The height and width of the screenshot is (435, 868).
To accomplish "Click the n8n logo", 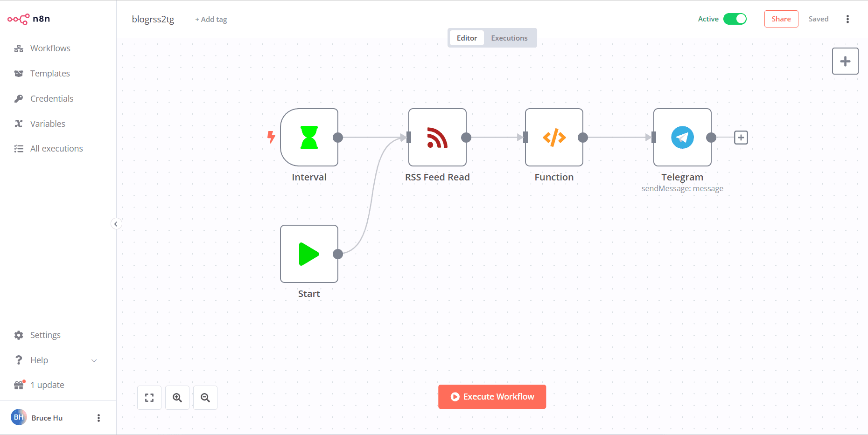I will [29, 19].
